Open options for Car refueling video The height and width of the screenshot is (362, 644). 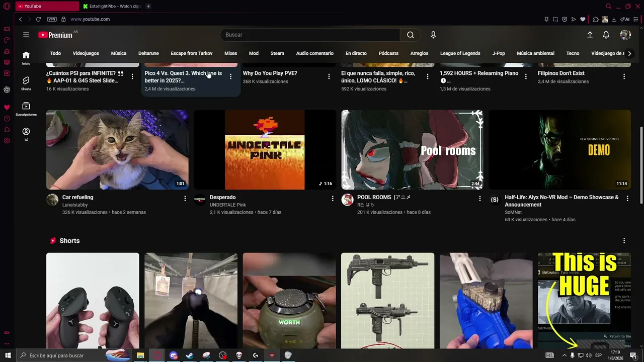coord(185,199)
